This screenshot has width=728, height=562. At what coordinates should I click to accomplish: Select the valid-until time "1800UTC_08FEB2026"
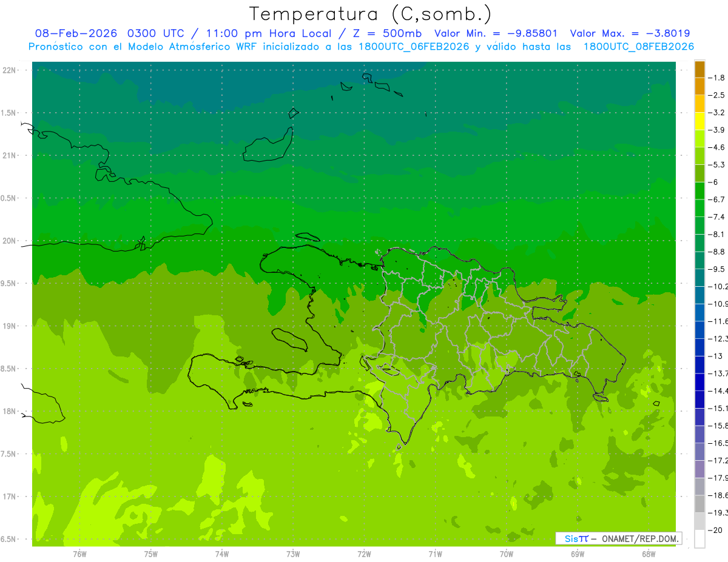coord(639,47)
